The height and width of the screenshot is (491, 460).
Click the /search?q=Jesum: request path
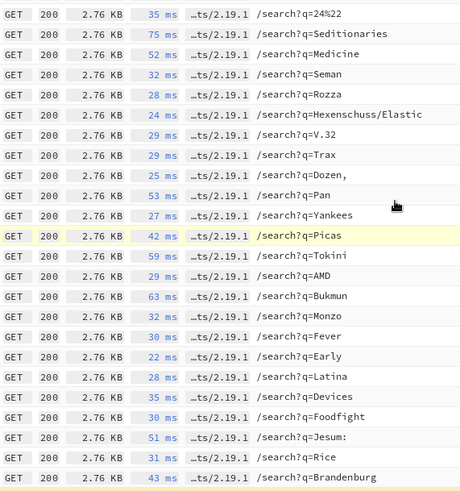tap(302, 437)
